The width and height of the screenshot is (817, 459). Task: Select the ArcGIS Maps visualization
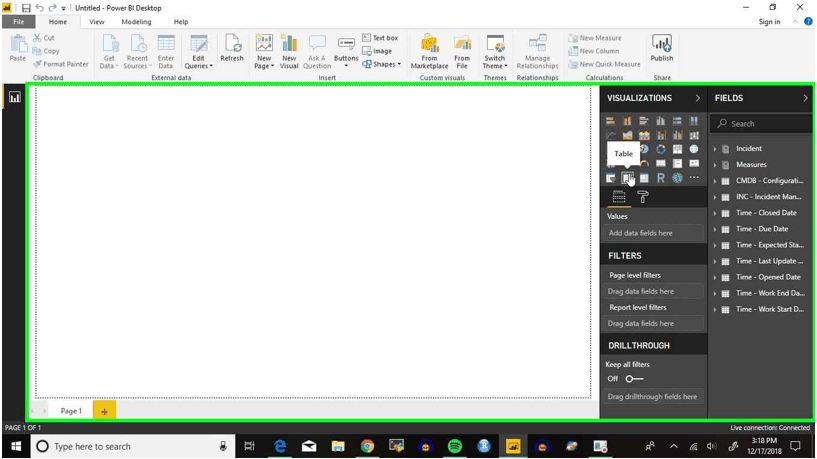click(x=677, y=178)
